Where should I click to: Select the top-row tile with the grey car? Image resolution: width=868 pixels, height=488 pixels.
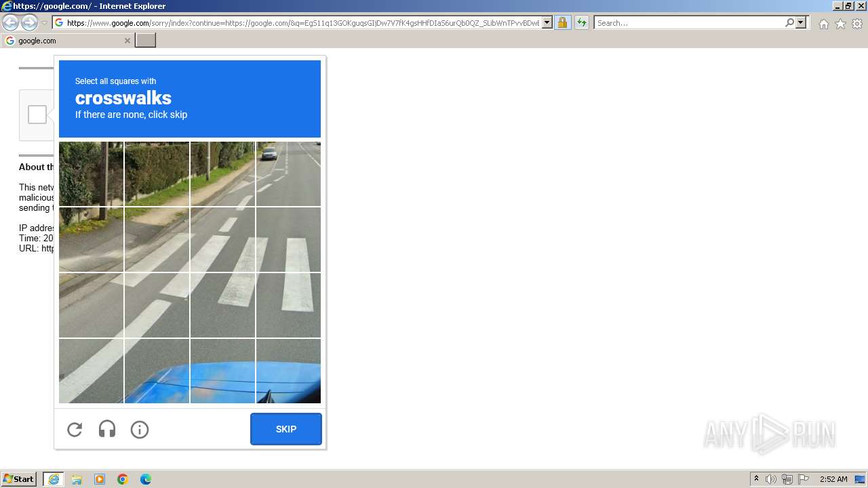pos(288,174)
